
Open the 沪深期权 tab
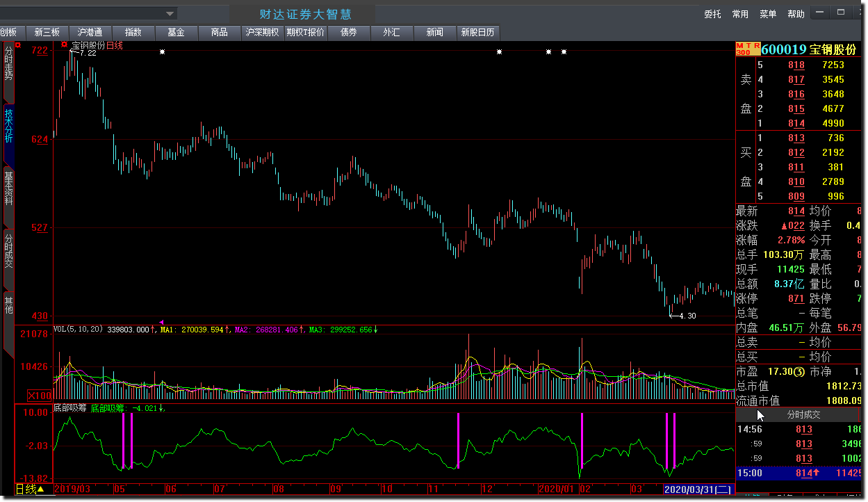pos(262,32)
